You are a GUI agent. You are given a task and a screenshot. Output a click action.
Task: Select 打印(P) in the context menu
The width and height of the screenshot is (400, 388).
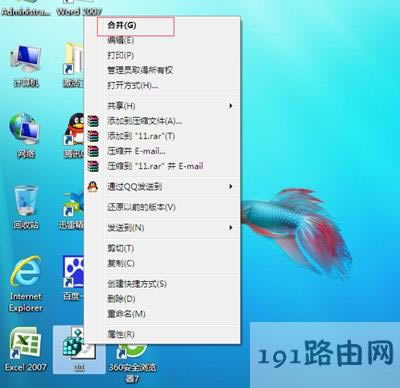tap(162, 55)
